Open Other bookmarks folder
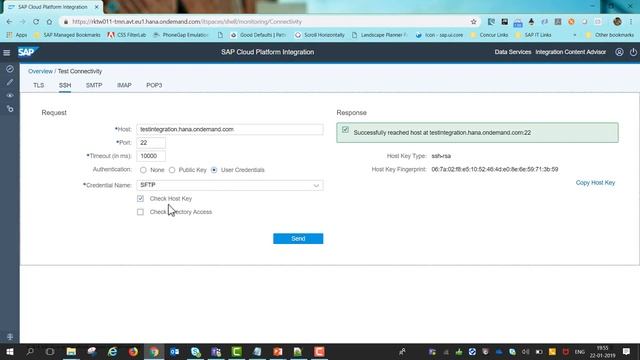Viewport: 640px width, 360px height. click(x=610, y=35)
